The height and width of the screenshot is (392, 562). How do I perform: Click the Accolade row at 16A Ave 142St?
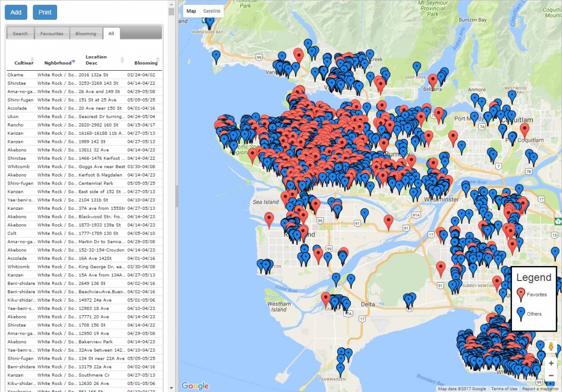tap(84, 259)
